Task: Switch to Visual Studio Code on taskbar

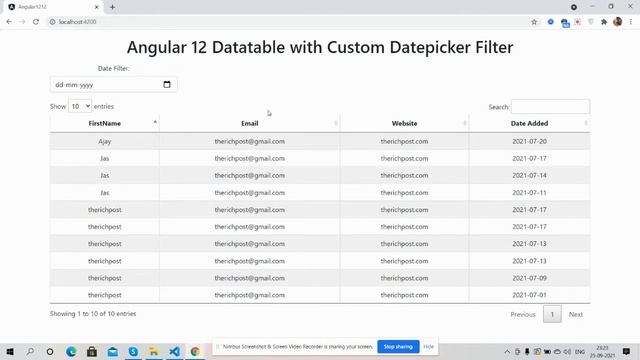Action: point(174,351)
